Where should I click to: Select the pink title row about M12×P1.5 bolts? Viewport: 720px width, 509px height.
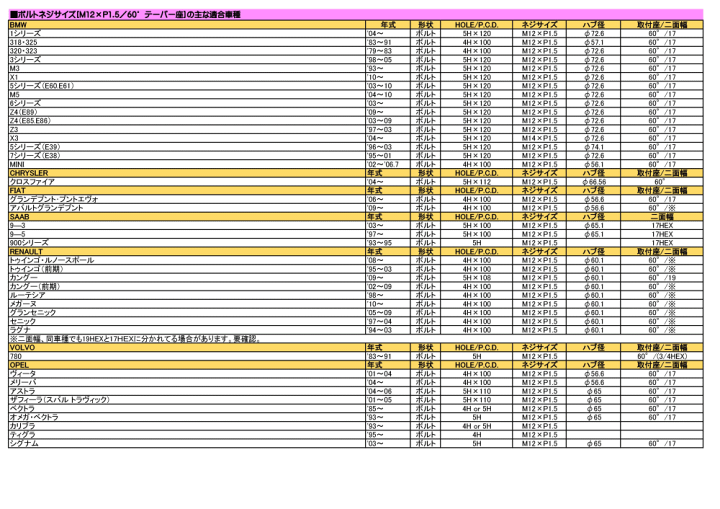click(x=356, y=14)
